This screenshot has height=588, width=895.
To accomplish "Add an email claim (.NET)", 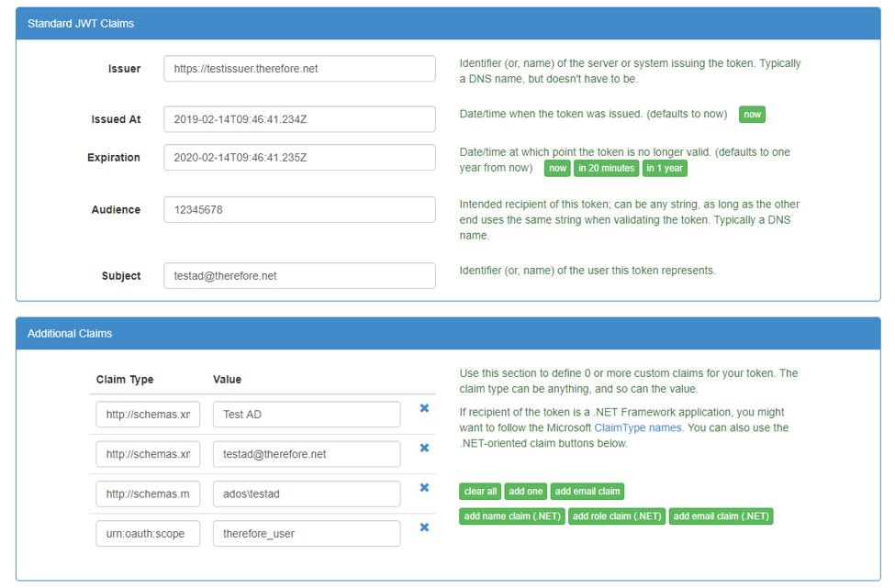I will 722,516.
